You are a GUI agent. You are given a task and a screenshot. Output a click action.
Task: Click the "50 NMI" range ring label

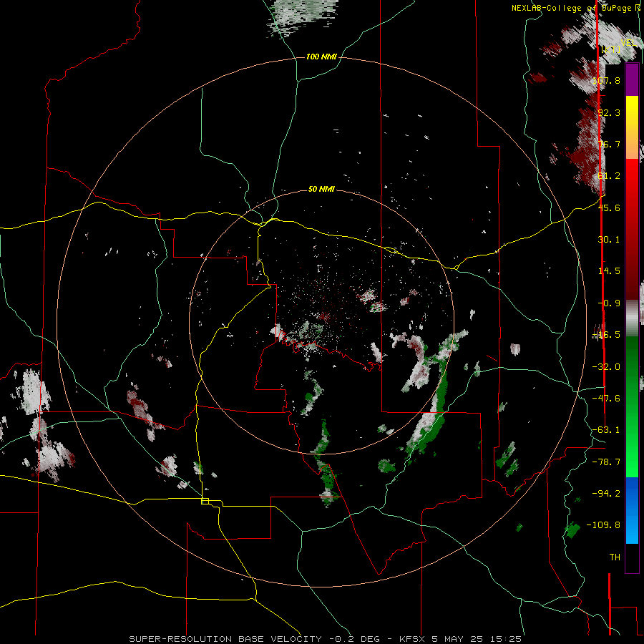click(321, 190)
